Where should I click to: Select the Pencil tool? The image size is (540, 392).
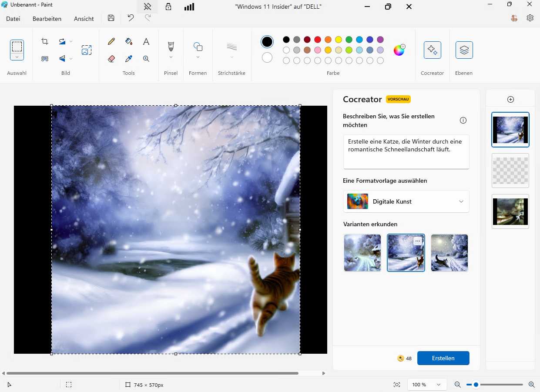point(111,41)
